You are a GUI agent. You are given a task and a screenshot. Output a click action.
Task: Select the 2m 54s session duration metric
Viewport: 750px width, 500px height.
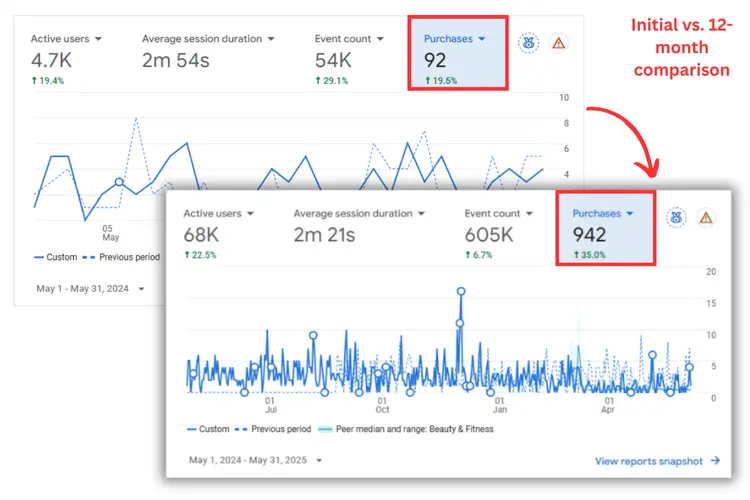(x=176, y=61)
